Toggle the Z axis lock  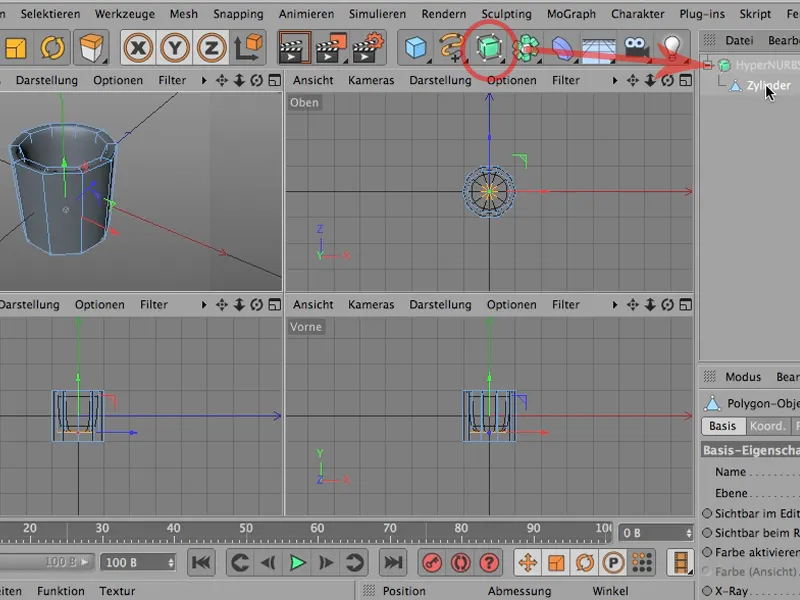pyautogui.click(x=212, y=48)
